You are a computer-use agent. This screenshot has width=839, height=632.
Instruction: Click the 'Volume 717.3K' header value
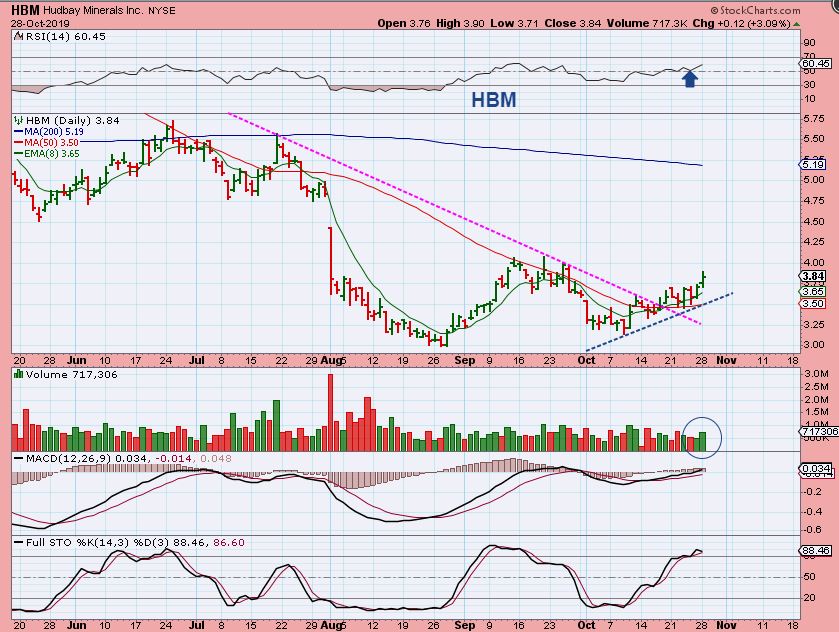646,24
